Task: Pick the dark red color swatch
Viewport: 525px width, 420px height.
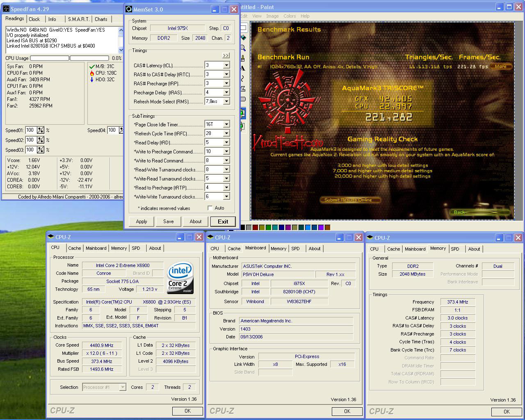Action: click(256, 227)
